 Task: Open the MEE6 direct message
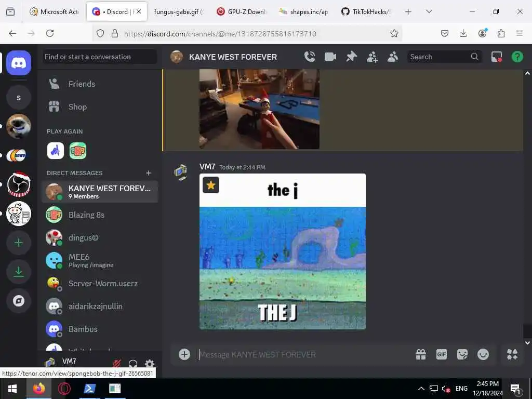pyautogui.click(x=100, y=261)
